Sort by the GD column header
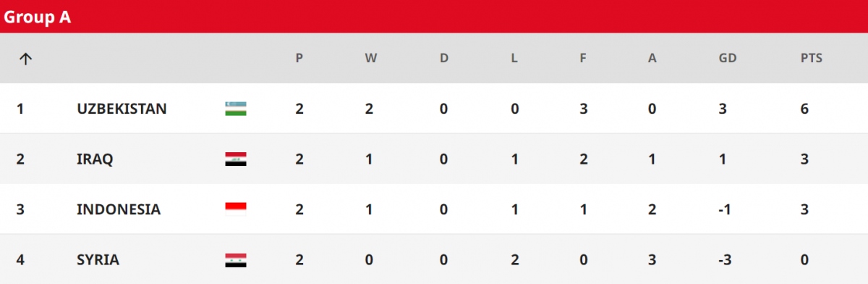 click(728, 59)
